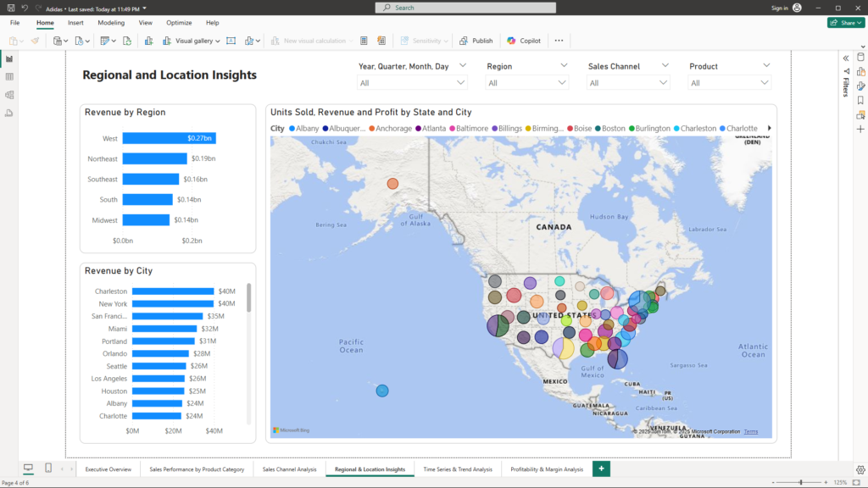868x488 pixels.
Task: Click the Save icon in title bar
Action: 9,8
